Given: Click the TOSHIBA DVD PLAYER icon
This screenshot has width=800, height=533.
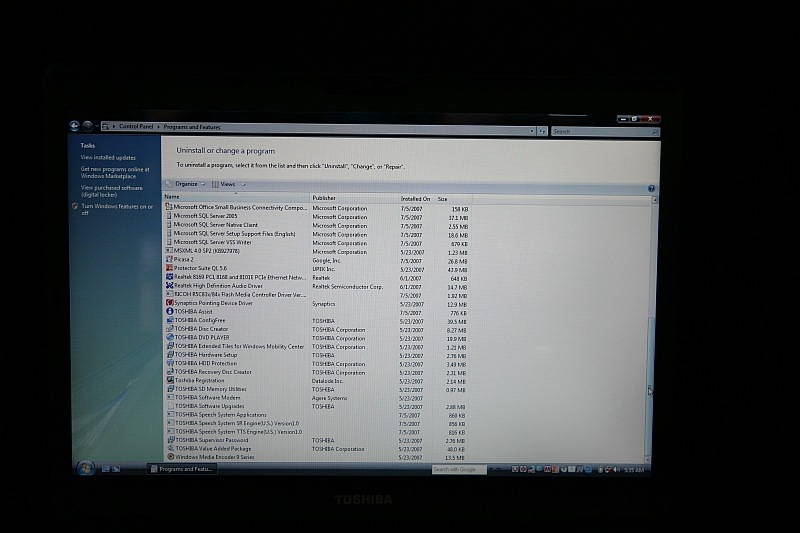Looking at the screenshot, I should (170, 337).
